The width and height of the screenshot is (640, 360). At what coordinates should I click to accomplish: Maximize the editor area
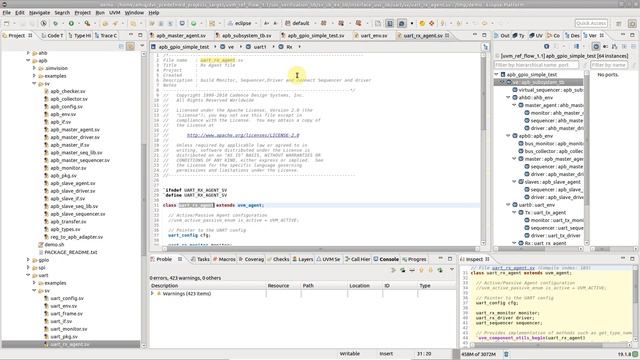[484, 36]
